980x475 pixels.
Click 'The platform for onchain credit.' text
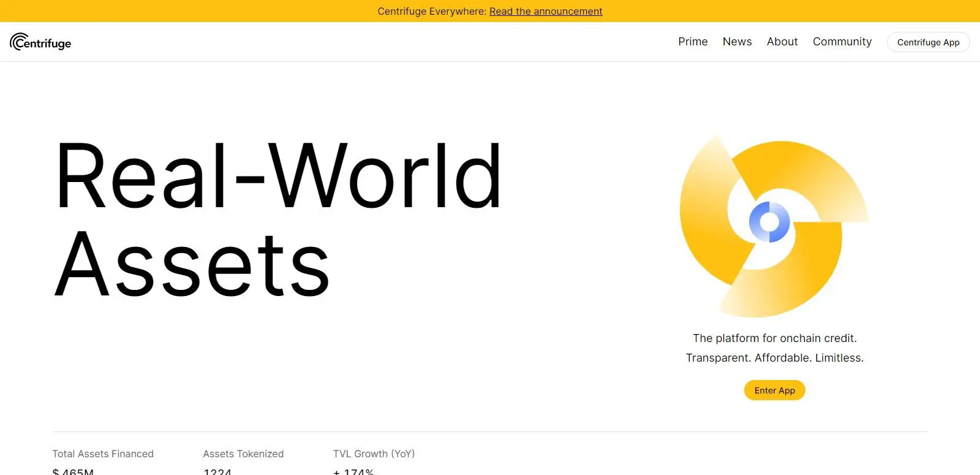(x=774, y=338)
